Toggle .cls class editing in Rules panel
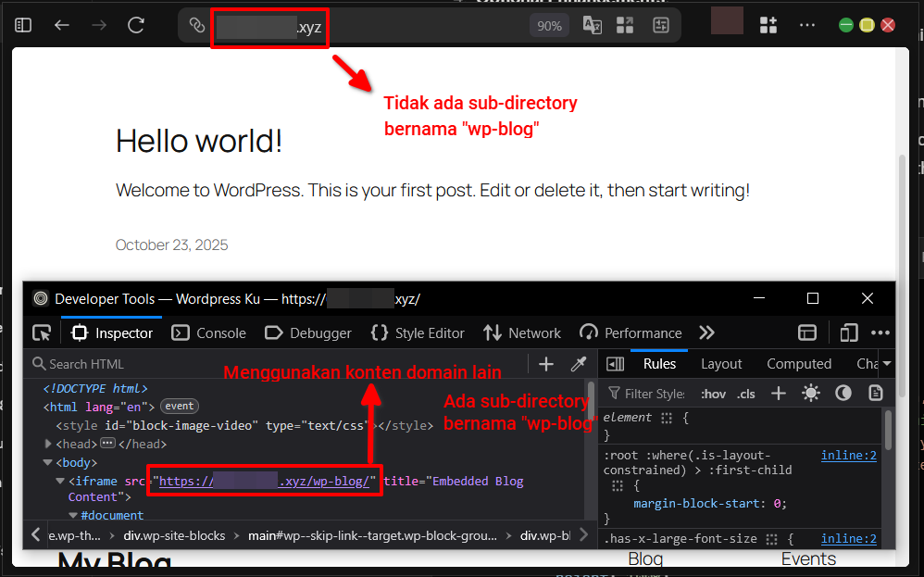 pyautogui.click(x=746, y=393)
